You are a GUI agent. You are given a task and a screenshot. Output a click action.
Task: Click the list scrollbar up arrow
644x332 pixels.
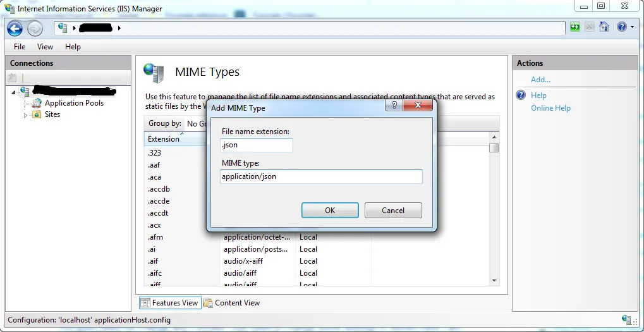[x=494, y=137]
